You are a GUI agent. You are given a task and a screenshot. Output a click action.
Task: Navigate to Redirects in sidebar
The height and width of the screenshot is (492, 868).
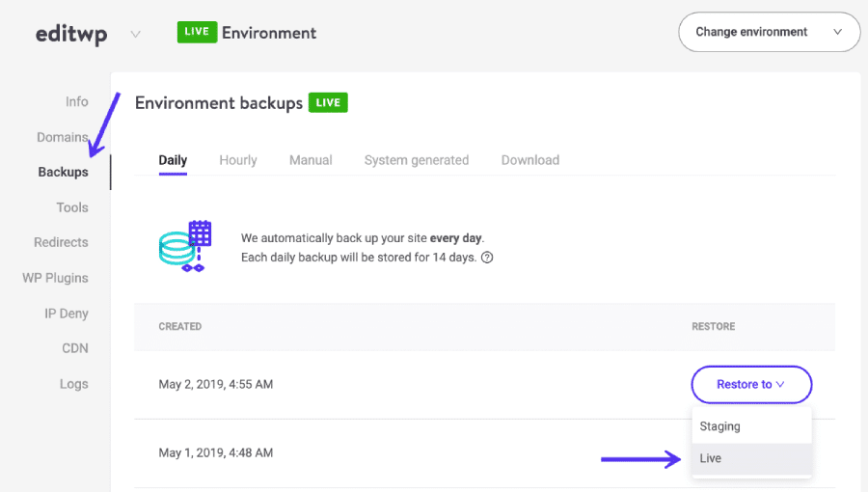[x=61, y=242]
